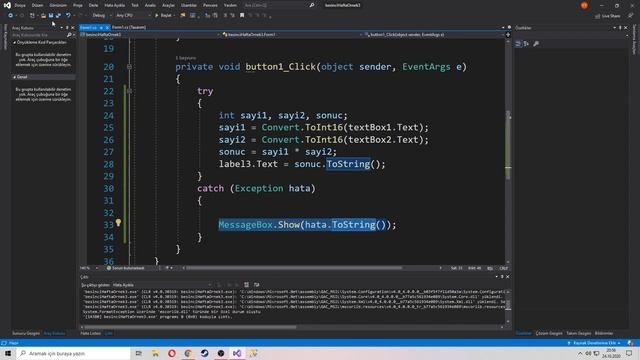Click the bookmark icon in toolbar
The height and width of the screenshot is (360, 640).
pyautogui.click(x=242, y=16)
